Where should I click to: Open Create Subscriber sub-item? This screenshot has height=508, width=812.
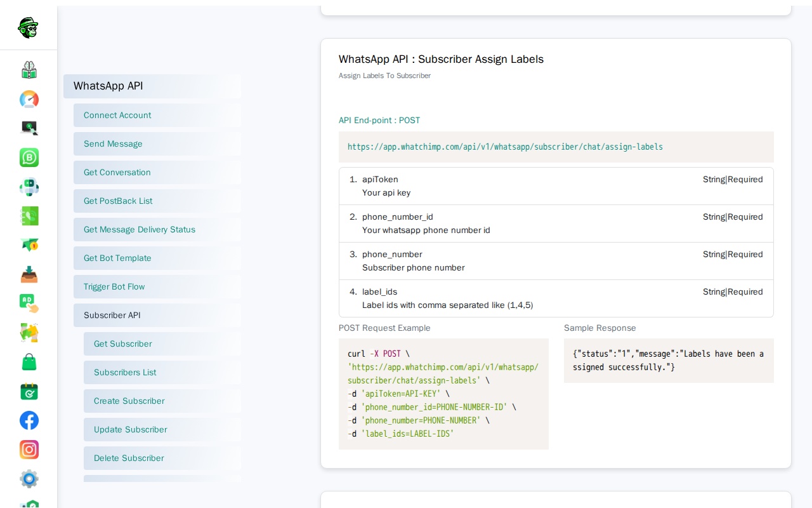(x=162, y=401)
